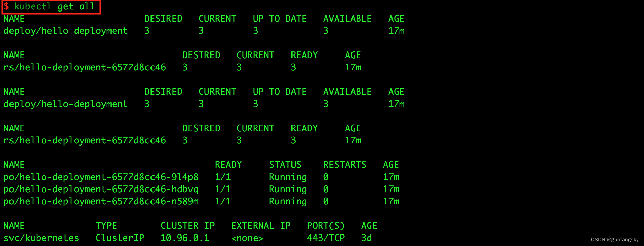Click Running status in the n589m pod row
The image size is (644, 246).
(288, 201)
